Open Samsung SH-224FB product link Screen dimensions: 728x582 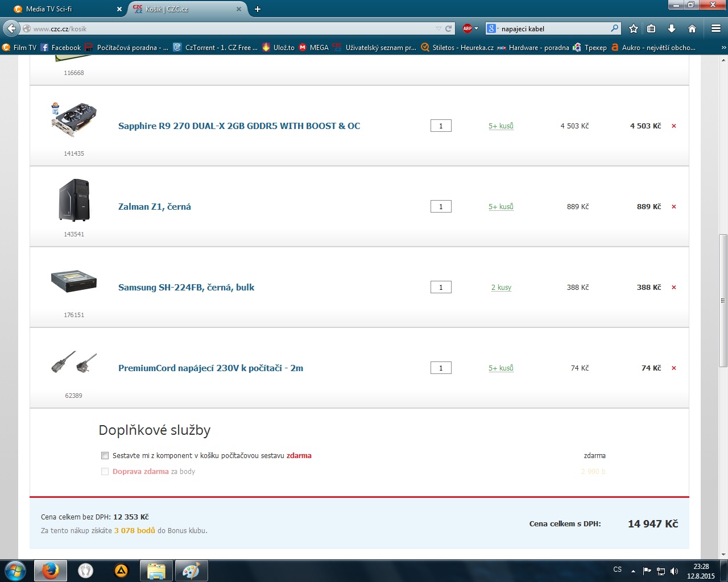coord(186,288)
